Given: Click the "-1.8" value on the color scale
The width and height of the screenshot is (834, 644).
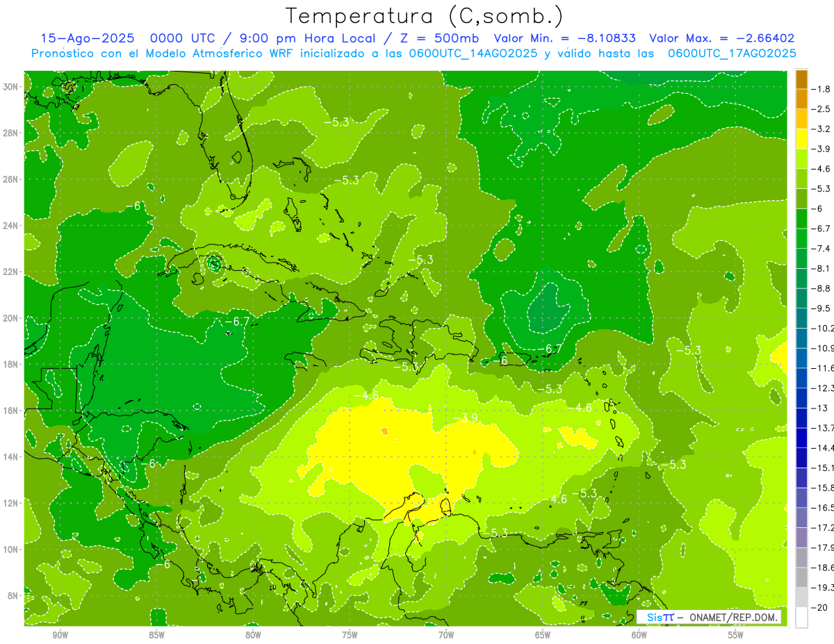Looking at the screenshot, I should pyautogui.click(x=821, y=89).
